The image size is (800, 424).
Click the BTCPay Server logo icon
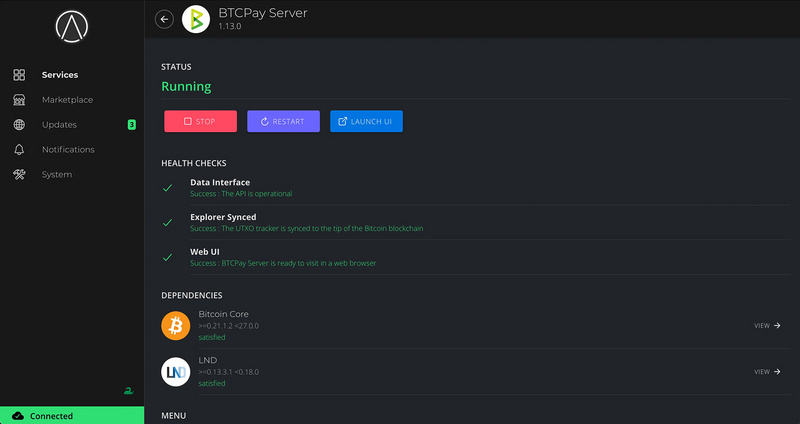(x=196, y=20)
